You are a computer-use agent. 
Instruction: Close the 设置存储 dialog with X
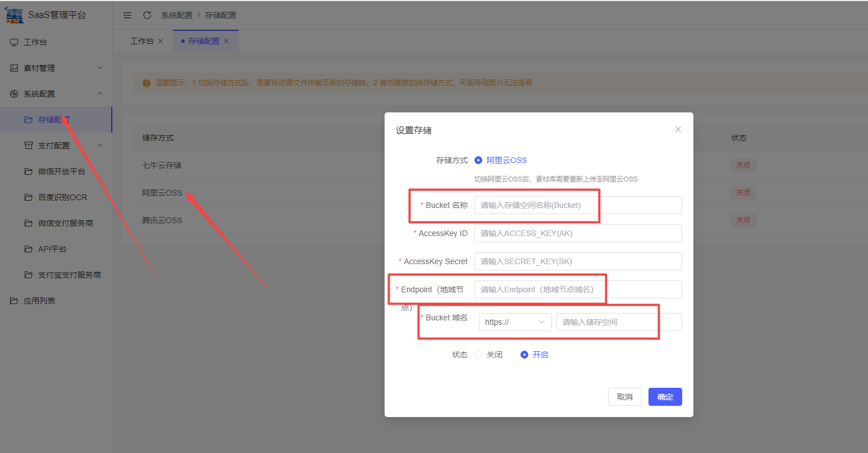tap(678, 129)
